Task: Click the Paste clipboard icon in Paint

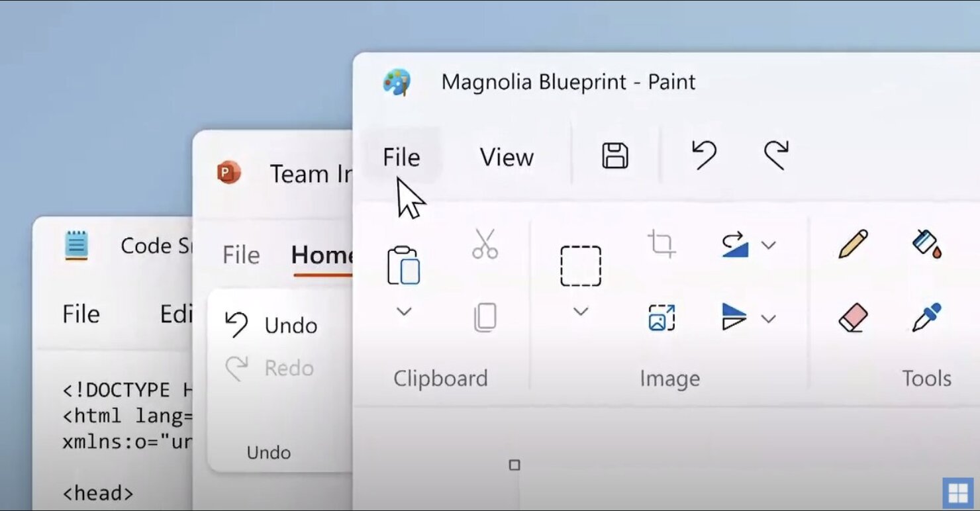Action: [x=404, y=265]
